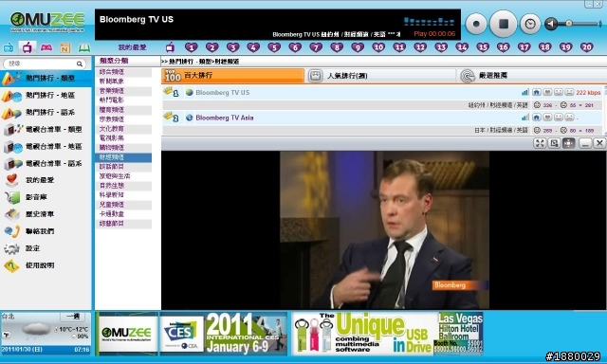Viewport: 607px width, 364px height.
Task: Select favorite heart slot 2
Action: (x=212, y=47)
